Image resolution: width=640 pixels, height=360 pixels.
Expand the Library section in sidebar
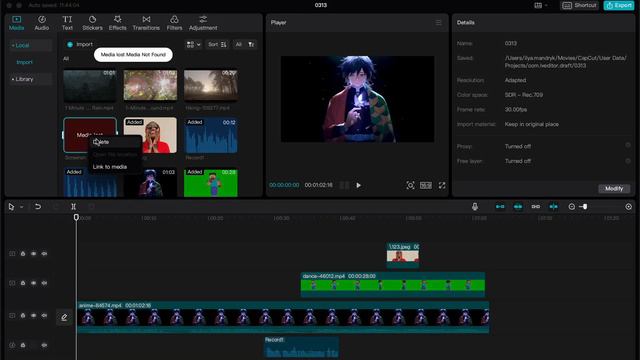tap(31, 79)
